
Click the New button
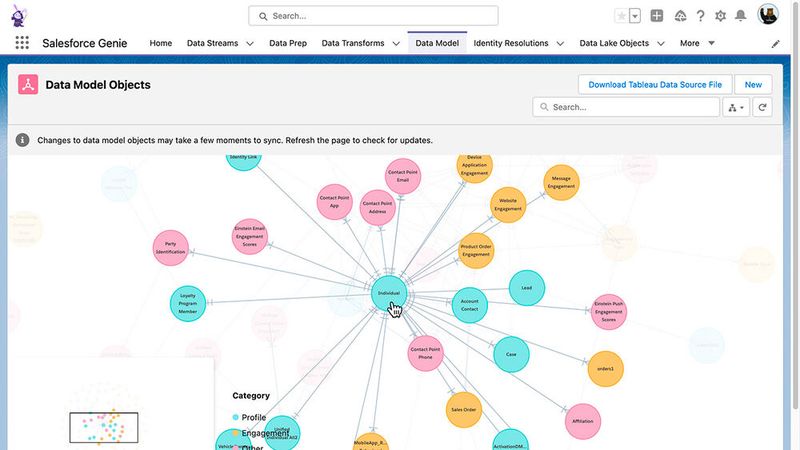753,85
